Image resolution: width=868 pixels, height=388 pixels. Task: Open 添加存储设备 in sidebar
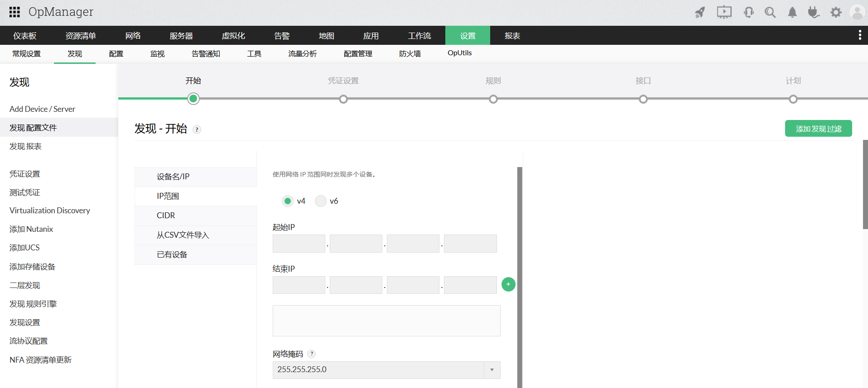coord(32,267)
